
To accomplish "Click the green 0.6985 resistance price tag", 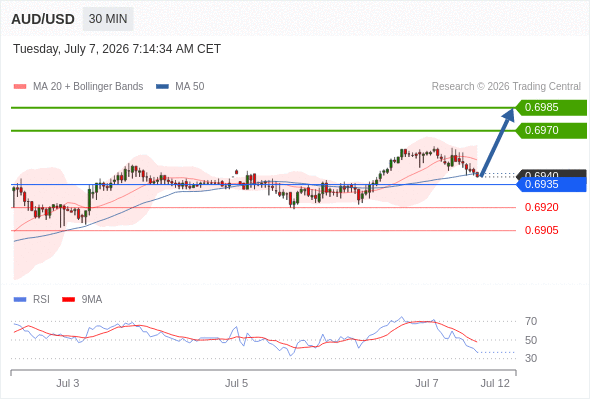I will (551, 108).
